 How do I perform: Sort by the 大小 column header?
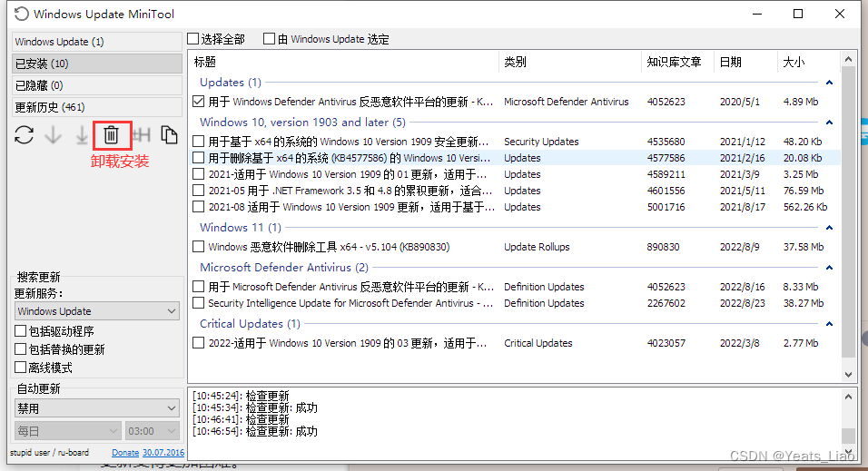coord(809,62)
